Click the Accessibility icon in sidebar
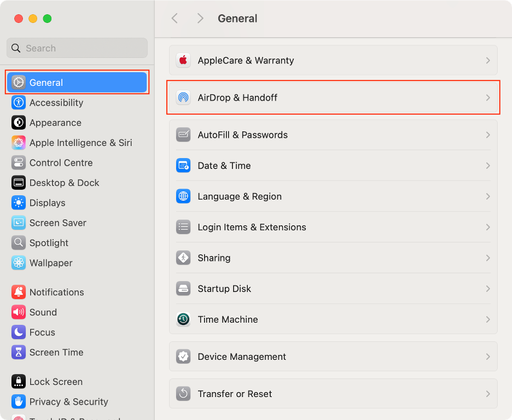 pyautogui.click(x=19, y=102)
